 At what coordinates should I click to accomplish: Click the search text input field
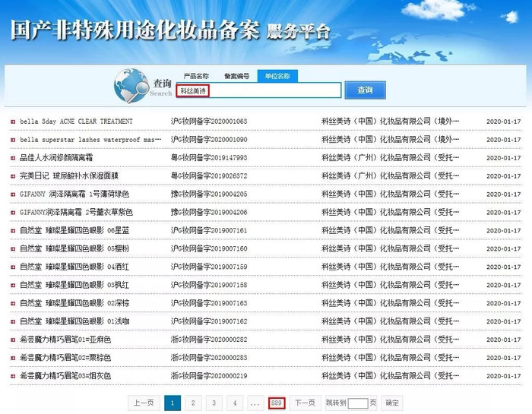(x=258, y=90)
